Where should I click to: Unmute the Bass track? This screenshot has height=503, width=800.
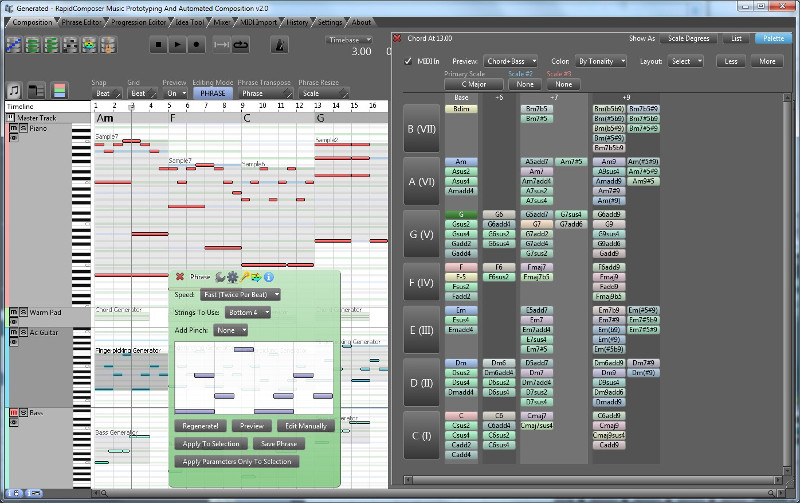[x=14, y=413]
